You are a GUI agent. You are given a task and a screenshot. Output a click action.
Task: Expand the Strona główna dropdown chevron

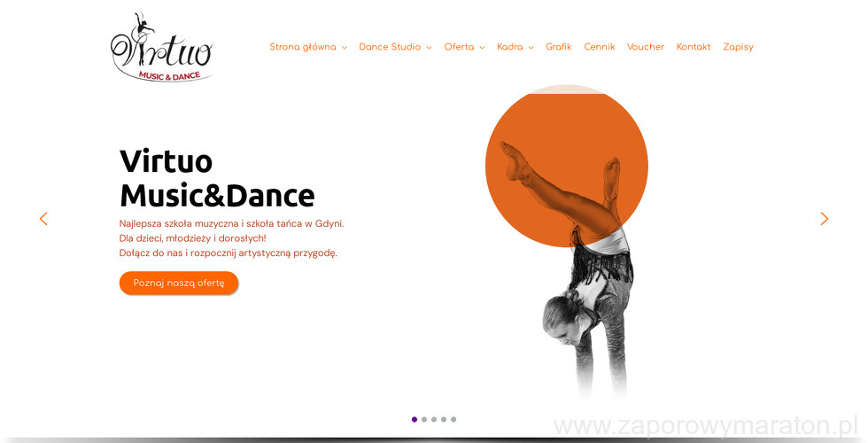tap(345, 48)
